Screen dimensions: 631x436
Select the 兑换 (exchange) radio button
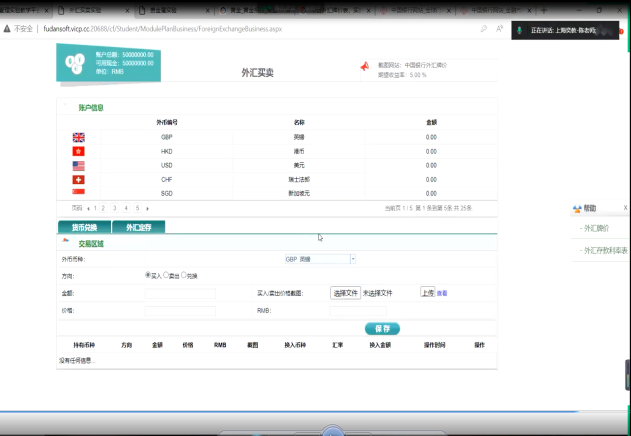(x=183, y=275)
